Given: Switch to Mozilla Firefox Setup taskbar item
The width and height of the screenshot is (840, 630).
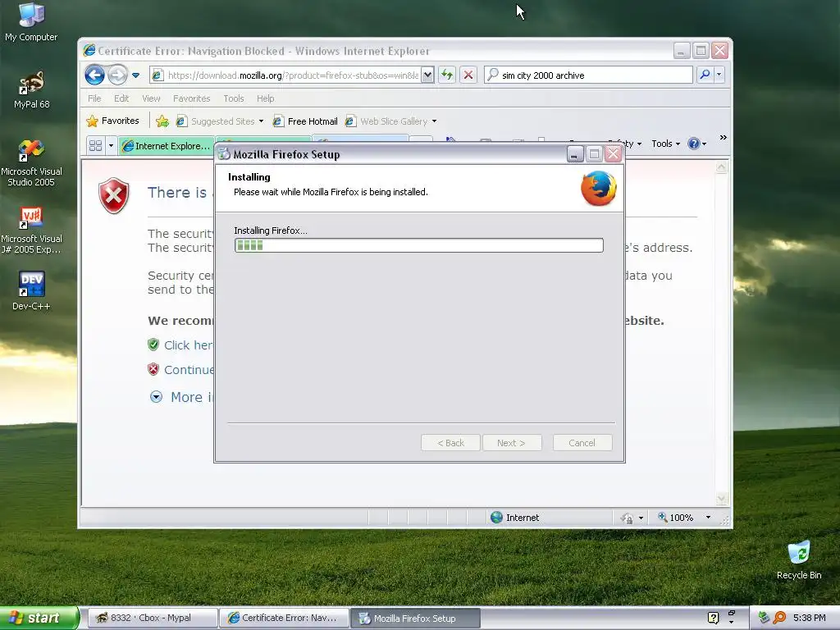Looking at the screenshot, I should point(415,619).
